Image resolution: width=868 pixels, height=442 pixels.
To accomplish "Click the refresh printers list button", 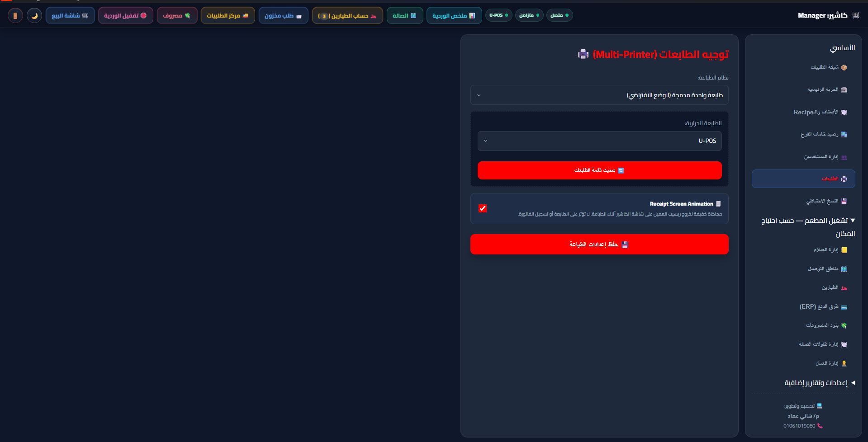I will coord(599,170).
